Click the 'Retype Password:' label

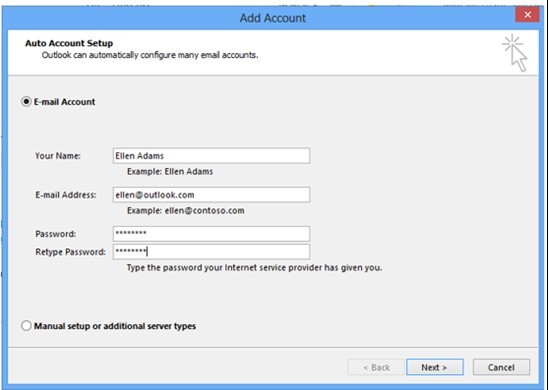pyautogui.click(x=70, y=252)
